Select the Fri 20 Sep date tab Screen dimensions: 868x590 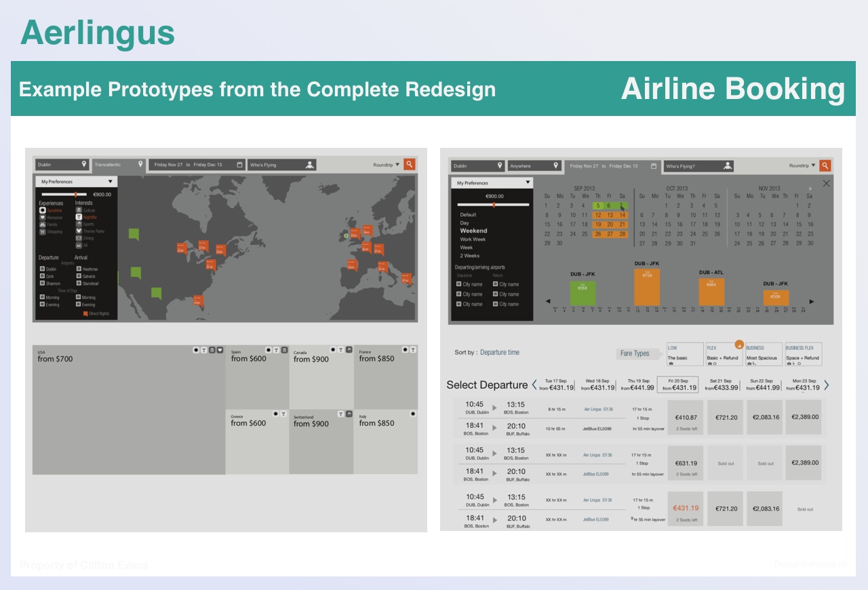click(678, 385)
